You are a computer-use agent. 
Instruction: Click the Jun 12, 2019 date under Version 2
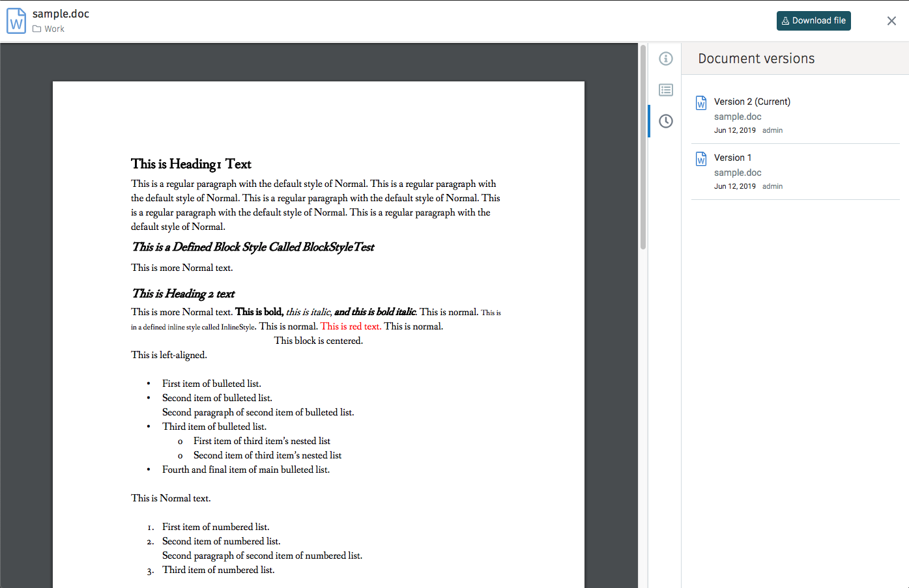point(736,130)
